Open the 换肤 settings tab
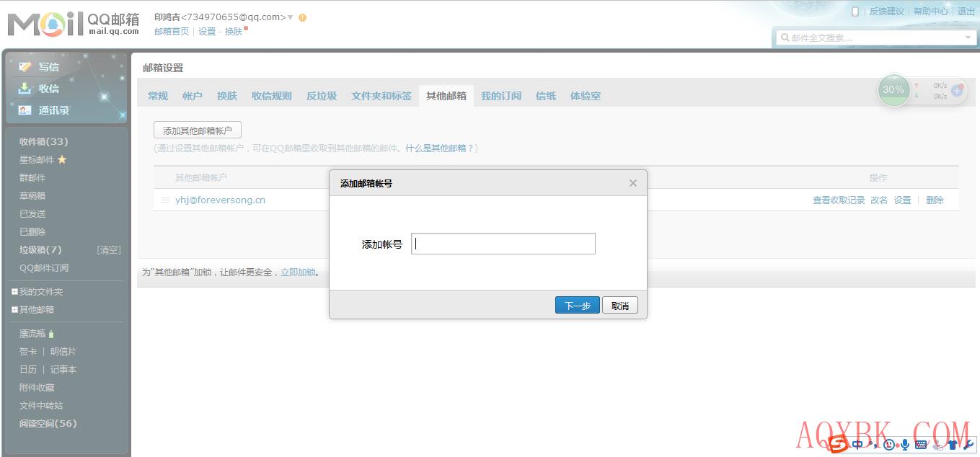 tap(227, 96)
